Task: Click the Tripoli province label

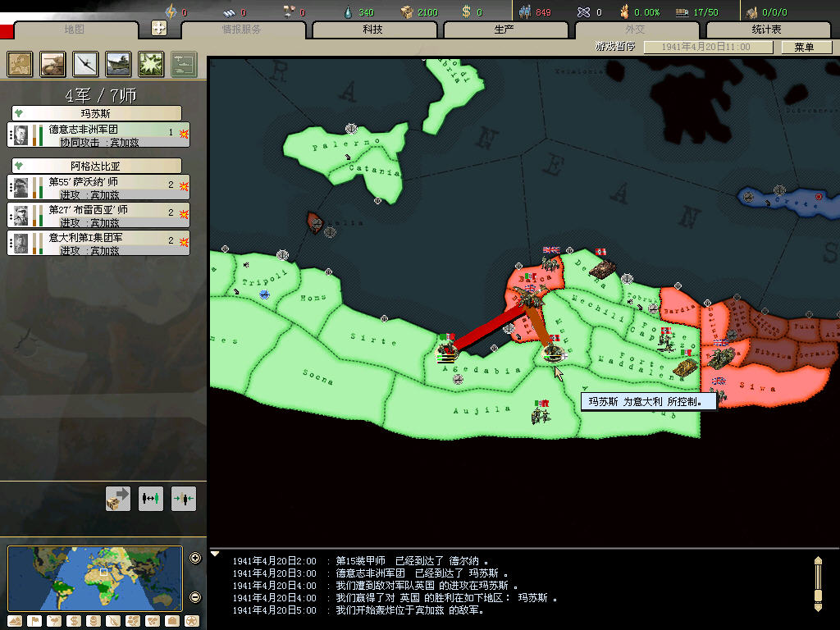Action: (x=264, y=280)
